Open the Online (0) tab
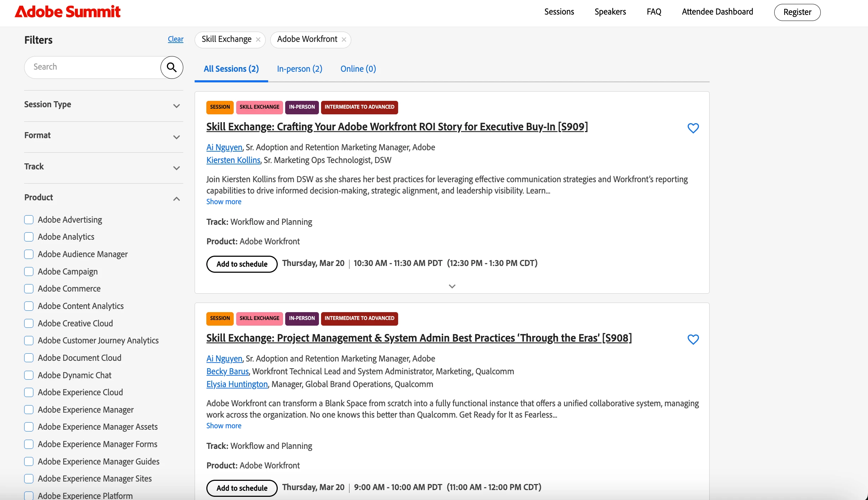 pyautogui.click(x=358, y=69)
